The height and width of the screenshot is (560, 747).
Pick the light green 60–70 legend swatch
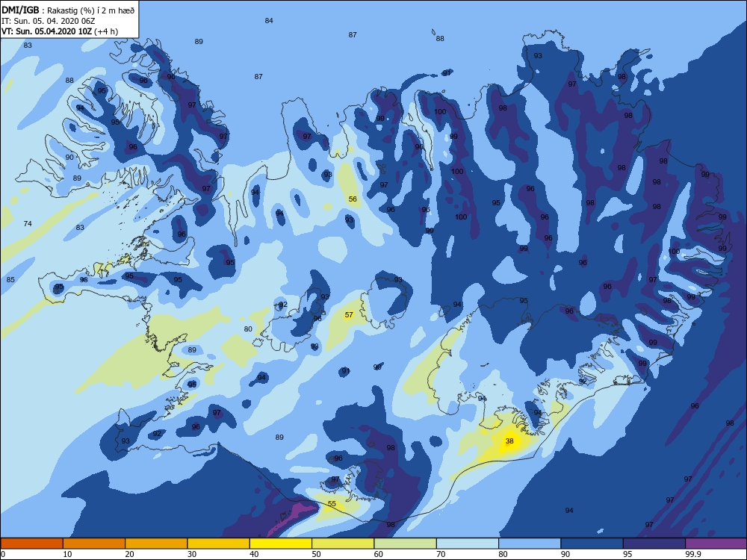tap(406, 544)
